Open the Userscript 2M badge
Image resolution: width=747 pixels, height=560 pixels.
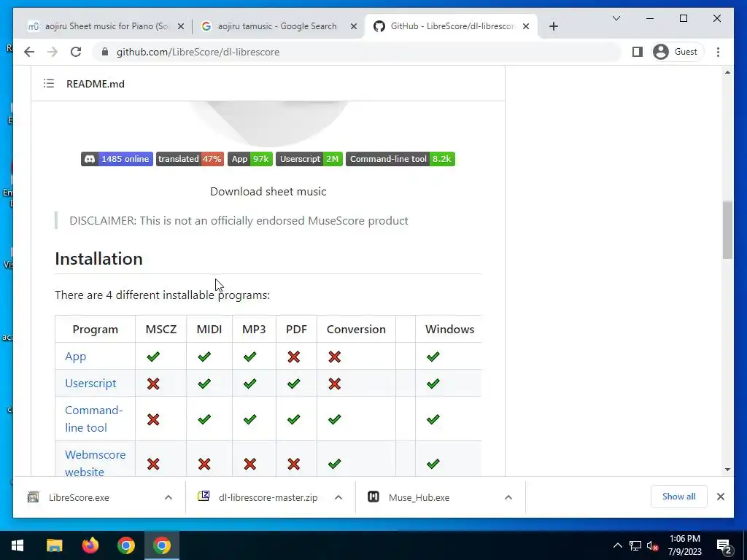(x=309, y=159)
